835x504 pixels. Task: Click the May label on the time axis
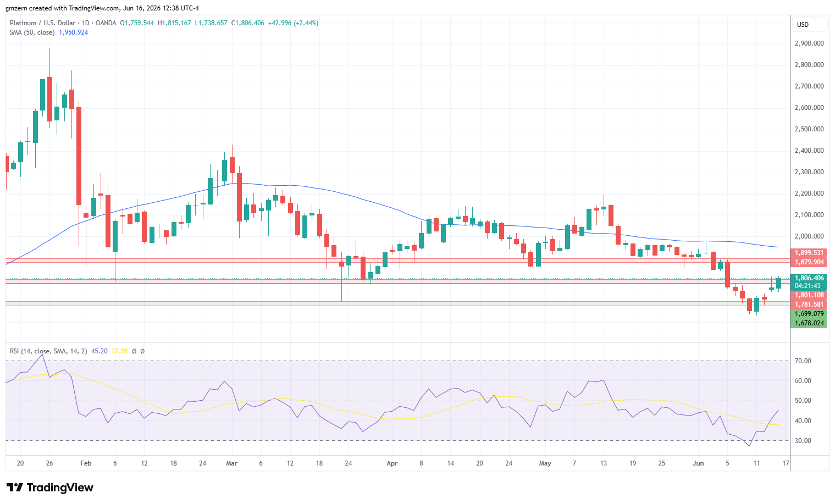coord(545,463)
